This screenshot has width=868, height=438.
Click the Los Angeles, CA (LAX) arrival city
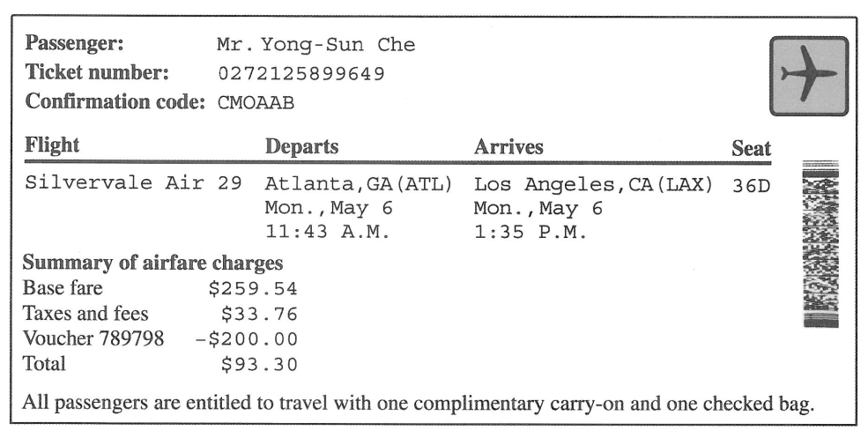pos(593,185)
